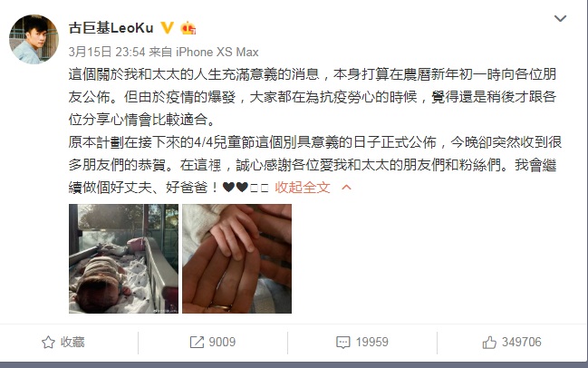Open 古巨基LeoKu profile avatar photo

(x=34, y=39)
